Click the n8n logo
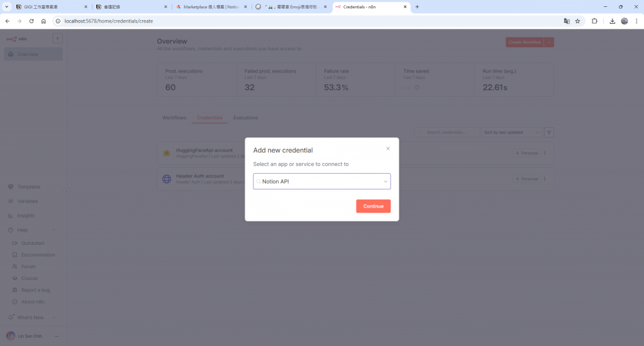Image resolution: width=644 pixels, height=346 pixels. coord(16,39)
